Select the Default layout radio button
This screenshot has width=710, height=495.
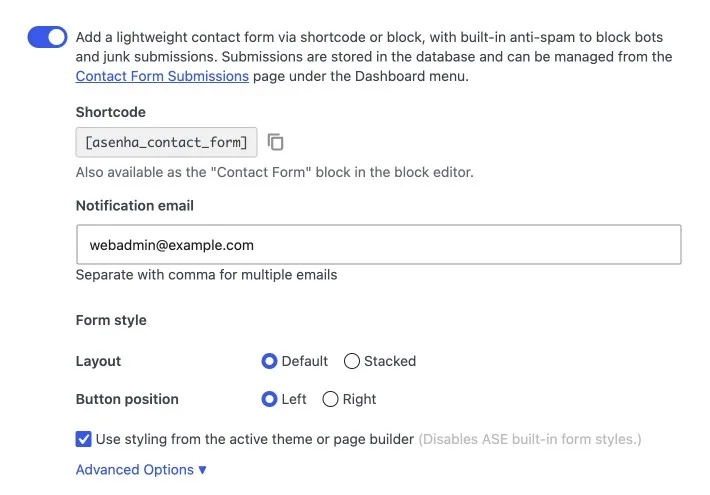[269, 361]
